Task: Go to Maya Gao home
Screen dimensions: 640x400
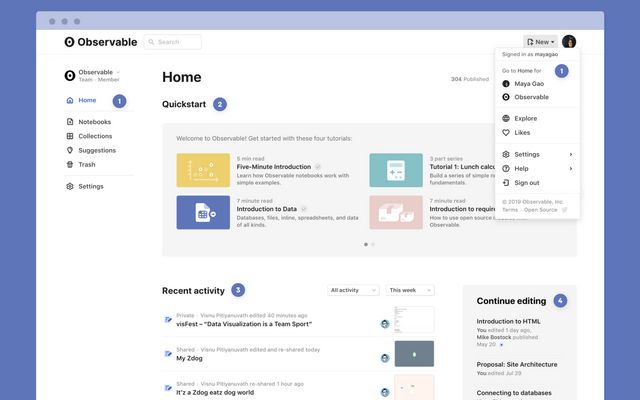Action: tap(529, 84)
